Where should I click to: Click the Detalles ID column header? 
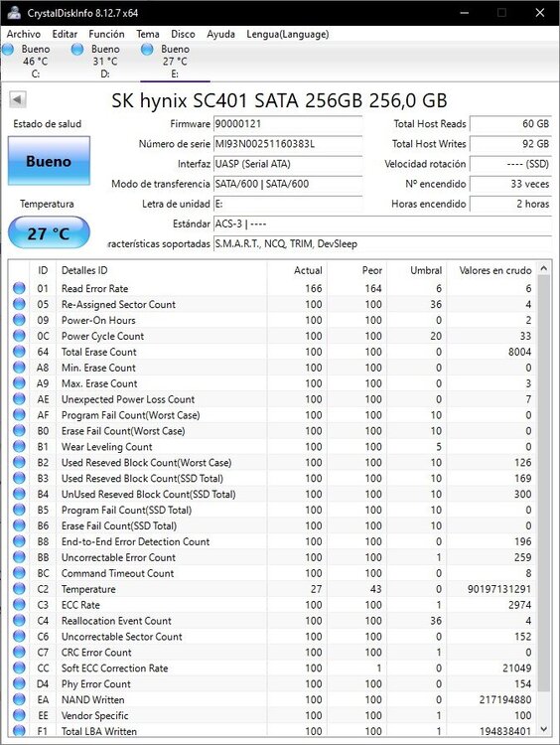pyautogui.click(x=162, y=270)
